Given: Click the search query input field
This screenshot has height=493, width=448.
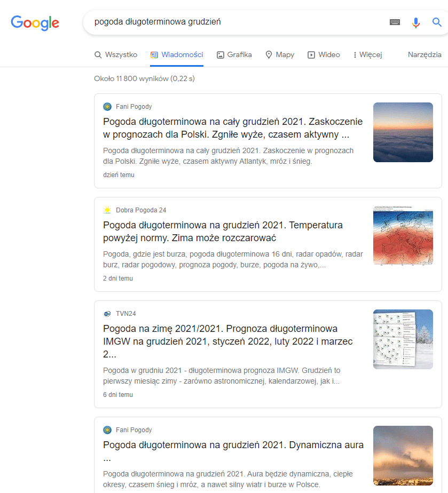Looking at the screenshot, I should [x=235, y=22].
